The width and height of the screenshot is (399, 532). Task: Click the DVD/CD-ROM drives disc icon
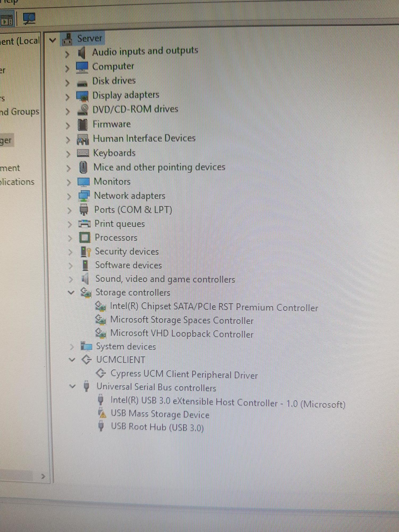coord(83,110)
